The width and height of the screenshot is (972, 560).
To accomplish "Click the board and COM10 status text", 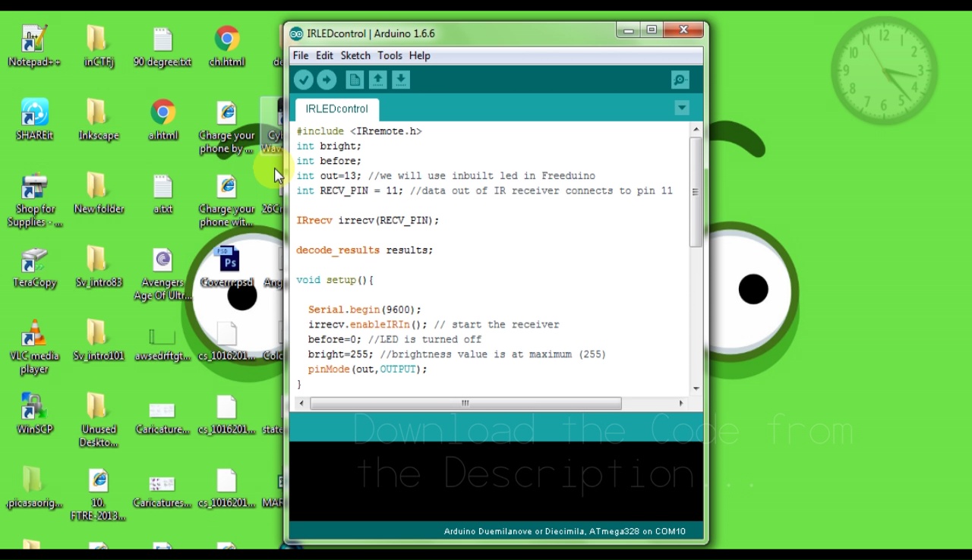I will click(565, 531).
